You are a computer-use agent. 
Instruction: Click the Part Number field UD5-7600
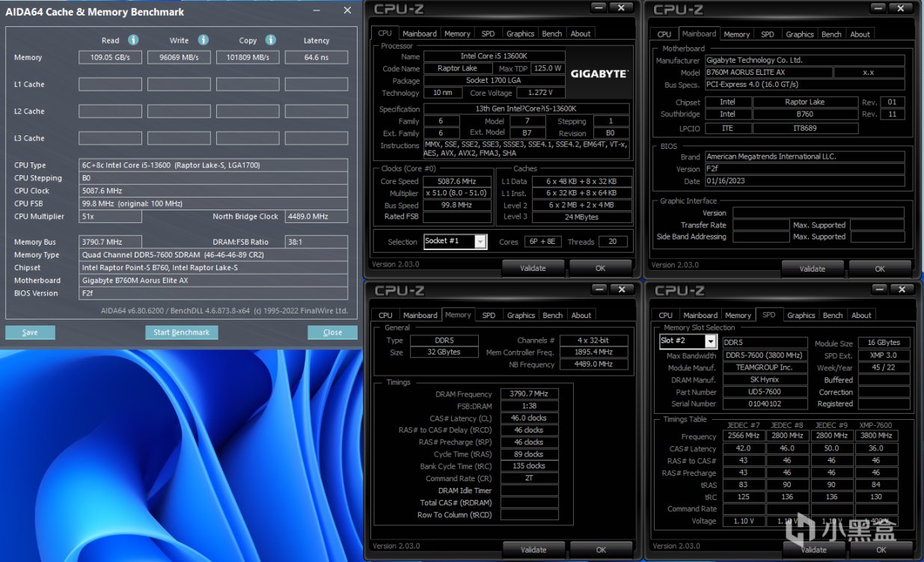click(x=764, y=391)
